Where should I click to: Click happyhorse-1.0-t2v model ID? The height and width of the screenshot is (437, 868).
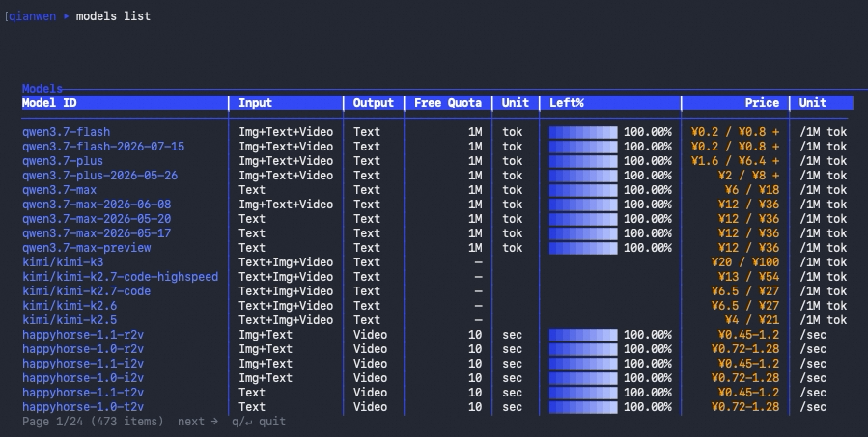pyautogui.click(x=83, y=406)
